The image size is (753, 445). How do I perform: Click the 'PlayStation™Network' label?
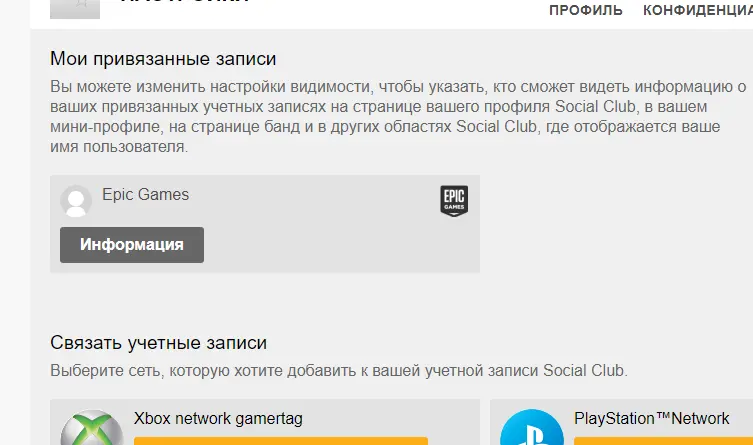pos(652,418)
